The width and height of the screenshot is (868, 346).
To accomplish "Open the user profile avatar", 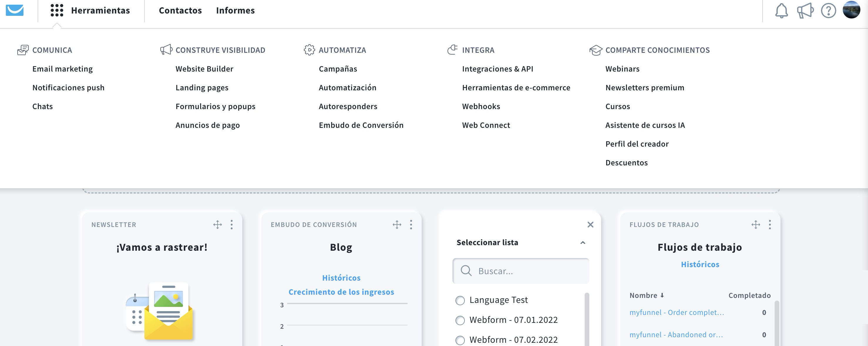I will (x=852, y=10).
